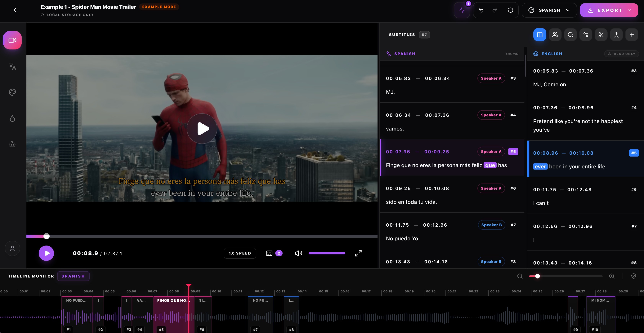Screen dimensions: 644x333
Task: Select the Spanish editing tab
Action: pos(405,54)
